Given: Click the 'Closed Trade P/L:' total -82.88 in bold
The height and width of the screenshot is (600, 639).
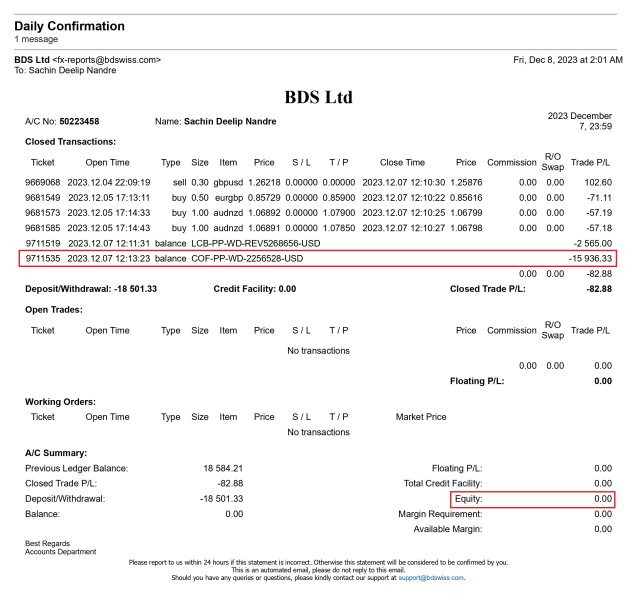Looking at the screenshot, I should (x=599, y=289).
